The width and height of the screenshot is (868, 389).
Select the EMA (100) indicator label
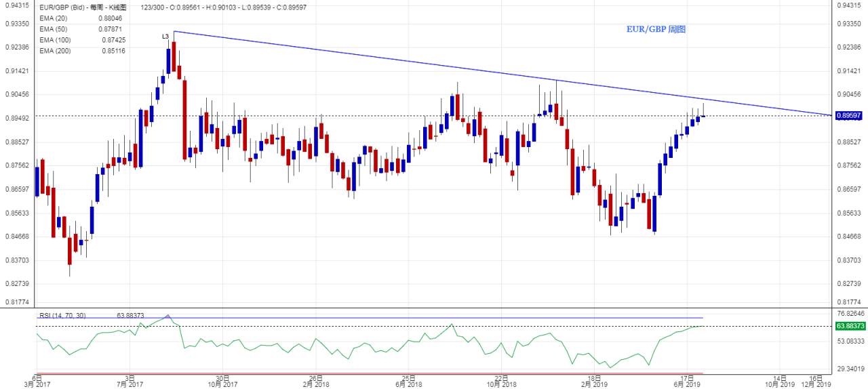[x=54, y=40]
